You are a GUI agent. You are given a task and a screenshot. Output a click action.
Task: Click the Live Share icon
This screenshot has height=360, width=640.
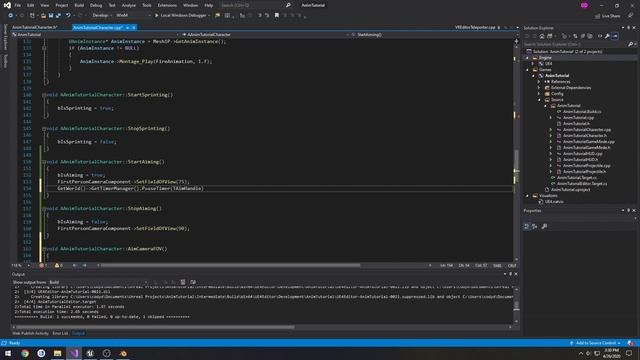pyautogui.click(x=598, y=16)
